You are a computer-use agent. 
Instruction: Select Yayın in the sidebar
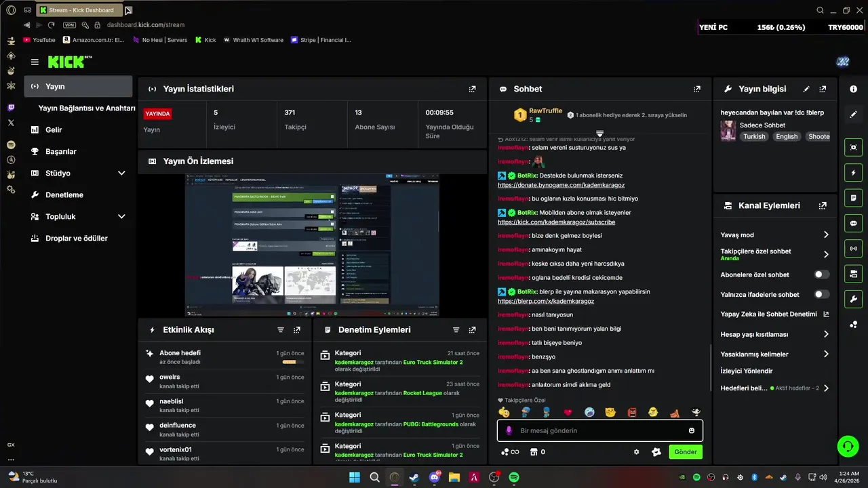click(x=79, y=86)
